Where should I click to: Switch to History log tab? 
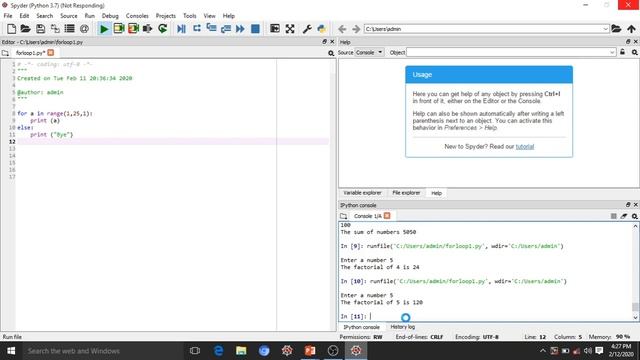point(402,327)
